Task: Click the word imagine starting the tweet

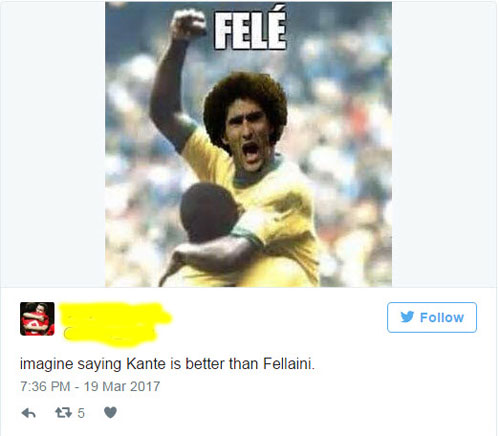Action: tap(47, 364)
